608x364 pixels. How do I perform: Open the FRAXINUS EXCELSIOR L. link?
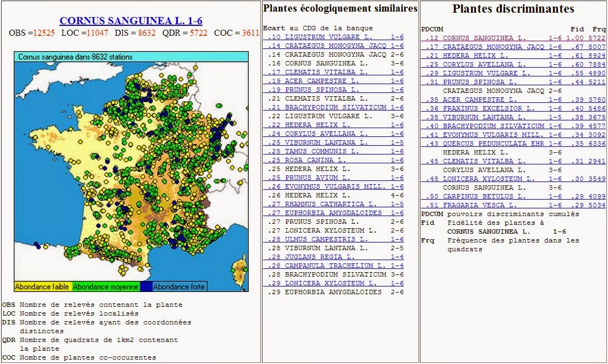tap(513, 108)
